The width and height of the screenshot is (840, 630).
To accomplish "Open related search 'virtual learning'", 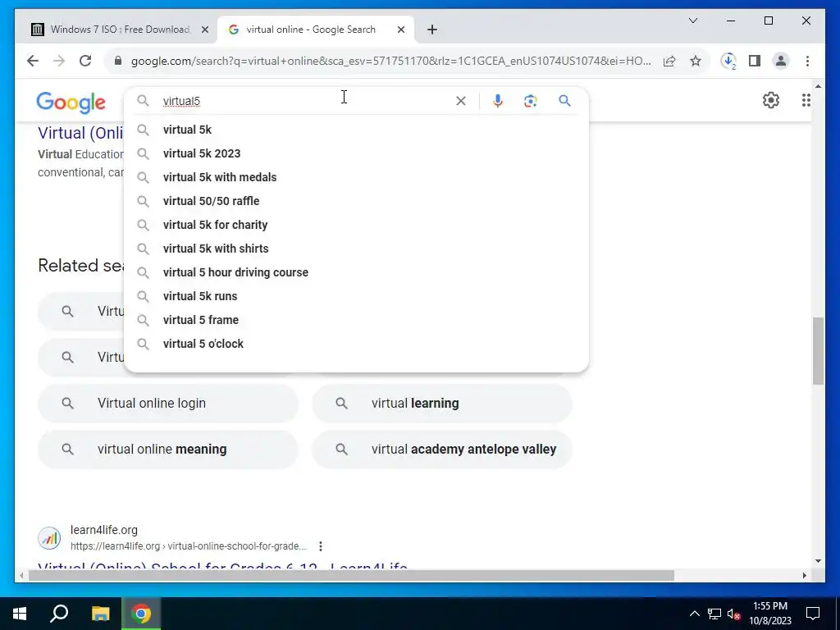I will pyautogui.click(x=442, y=404).
